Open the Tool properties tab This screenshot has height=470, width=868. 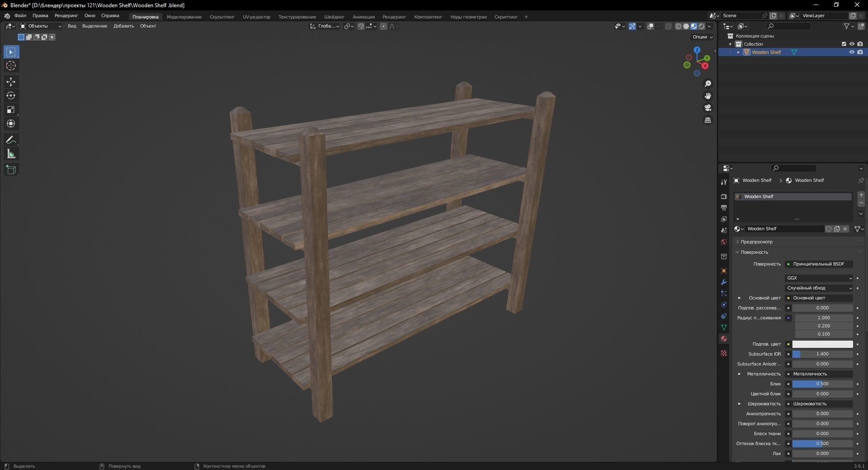pos(724,182)
